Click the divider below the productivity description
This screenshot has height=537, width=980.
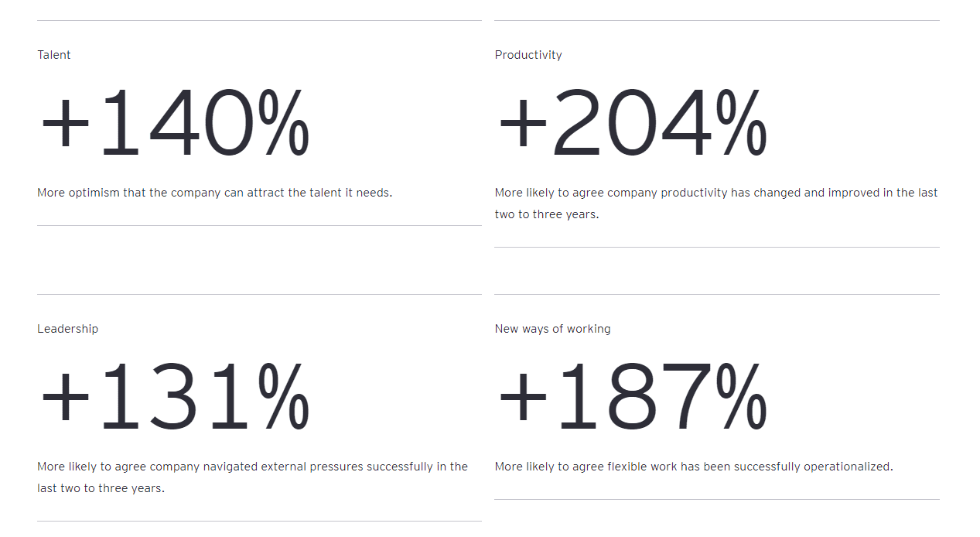pyautogui.click(x=717, y=248)
